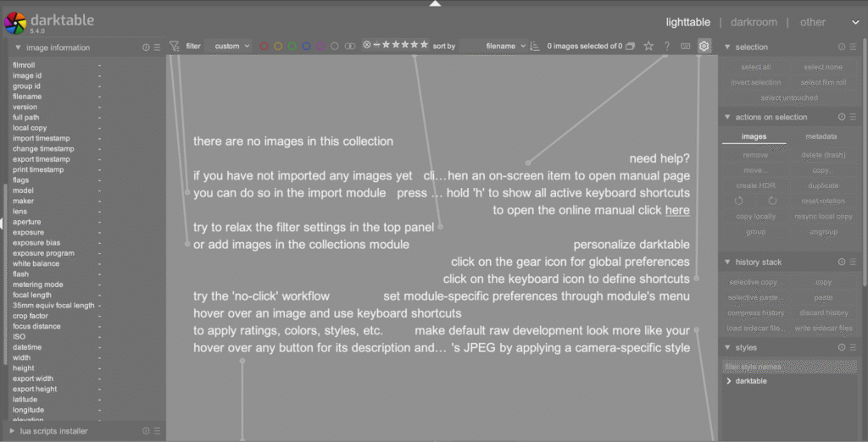
Task: Switch to the darkroom view
Action: click(x=754, y=22)
